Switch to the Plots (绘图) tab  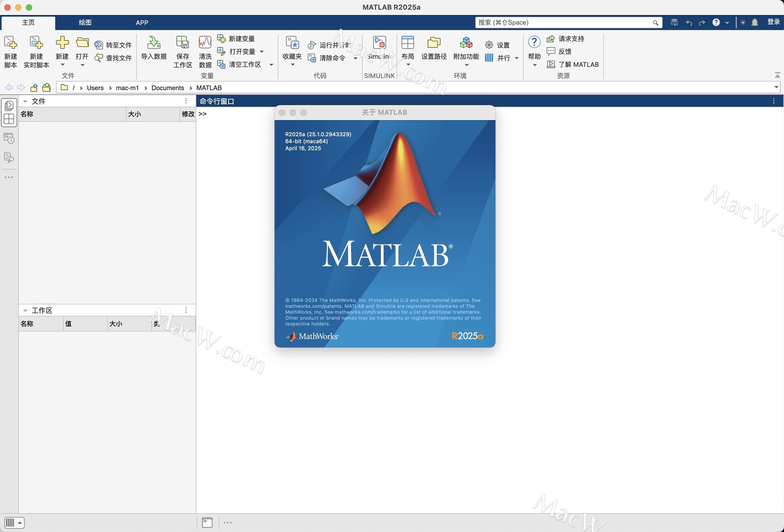point(85,22)
